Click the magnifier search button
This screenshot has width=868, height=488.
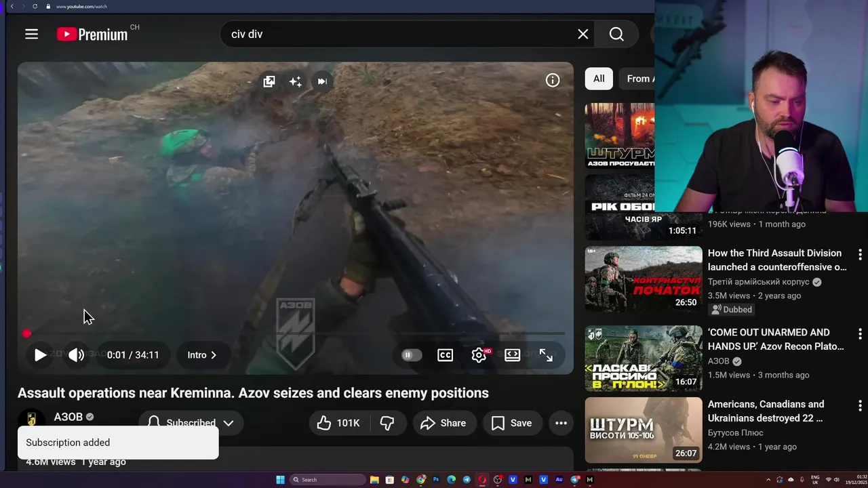click(616, 34)
